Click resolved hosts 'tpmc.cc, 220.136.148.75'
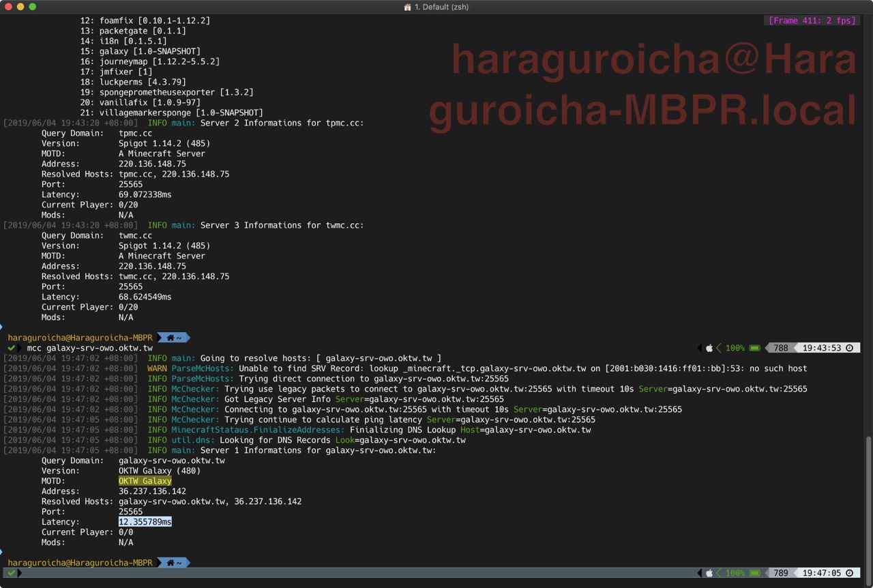This screenshot has width=873, height=588. (x=174, y=174)
